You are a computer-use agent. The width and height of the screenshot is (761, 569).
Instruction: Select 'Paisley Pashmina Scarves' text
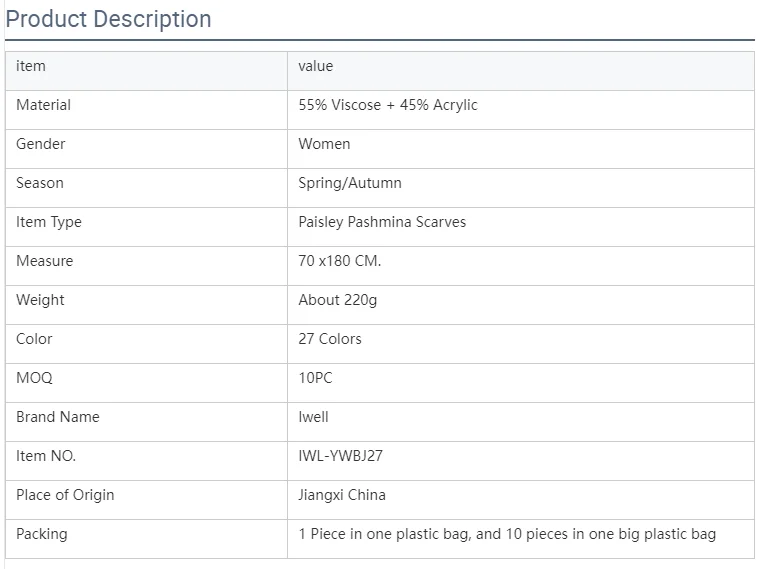click(382, 222)
